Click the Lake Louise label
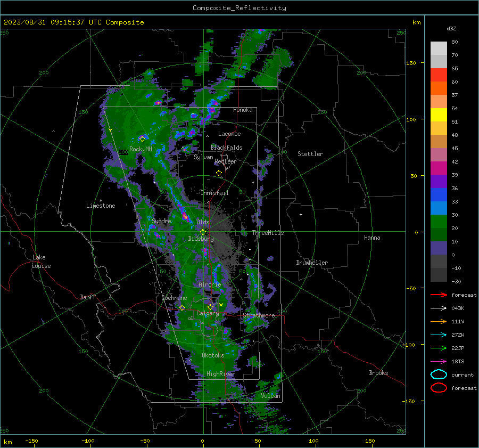 (x=41, y=262)
